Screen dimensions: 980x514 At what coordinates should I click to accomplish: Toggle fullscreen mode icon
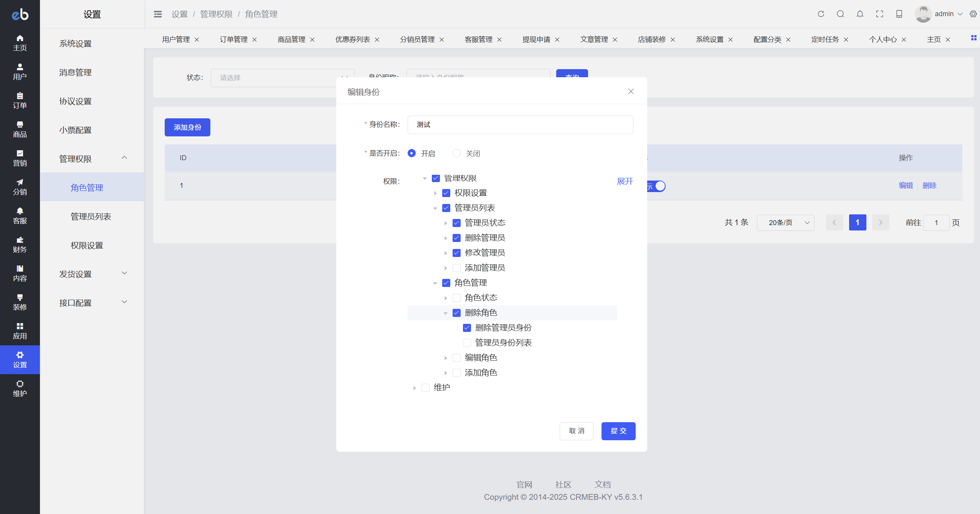(879, 14)
